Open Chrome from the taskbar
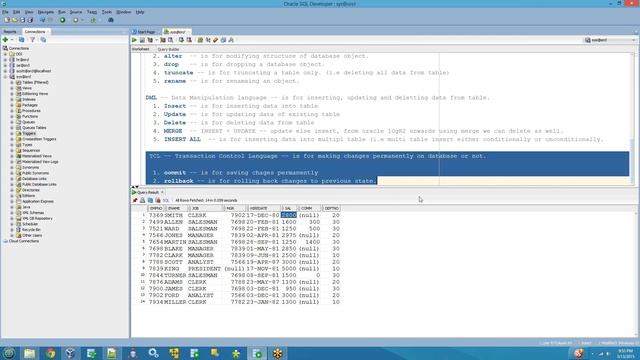Screen dimensions: 640x360 (x=51, y=353)
